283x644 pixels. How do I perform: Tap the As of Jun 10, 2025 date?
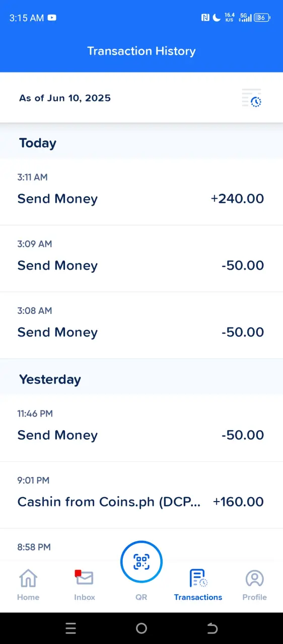point(65,98)
